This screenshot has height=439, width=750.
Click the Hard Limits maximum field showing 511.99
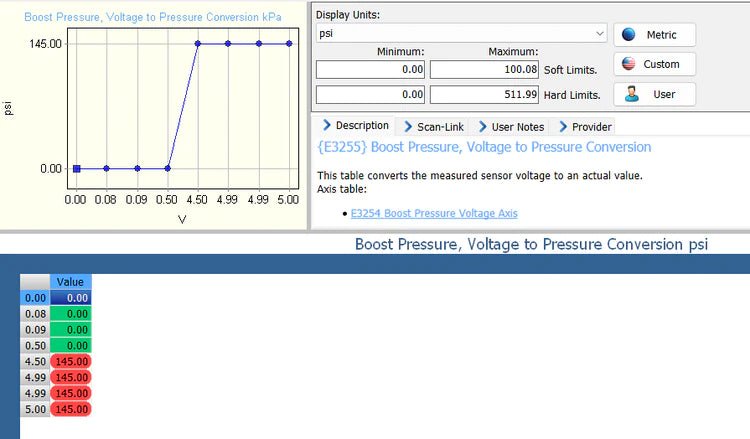[x=486, y=95]
